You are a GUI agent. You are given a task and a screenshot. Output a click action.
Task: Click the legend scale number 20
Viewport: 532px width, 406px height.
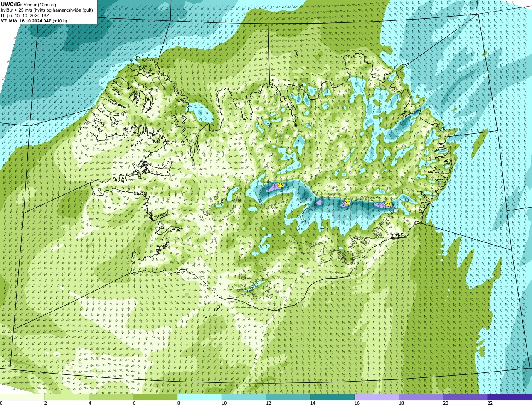click(446, 403)
